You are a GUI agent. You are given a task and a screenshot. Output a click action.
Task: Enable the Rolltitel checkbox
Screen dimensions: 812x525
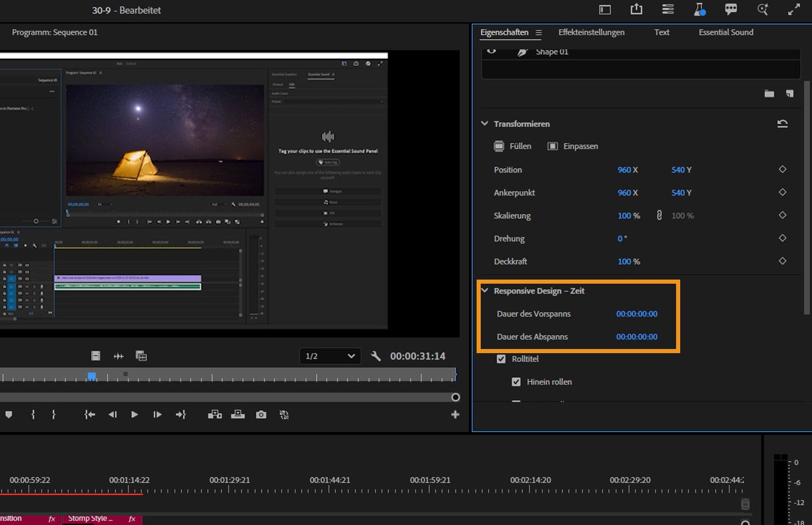[501, 359]
